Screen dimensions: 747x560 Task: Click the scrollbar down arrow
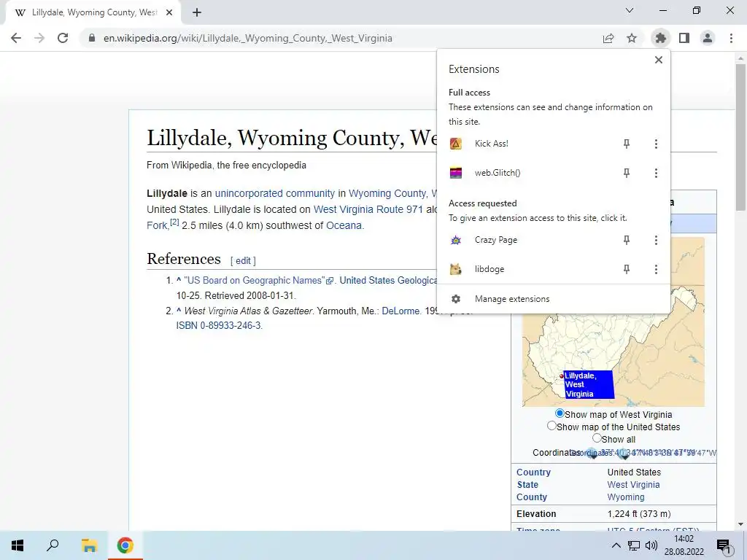click(740, 524)
